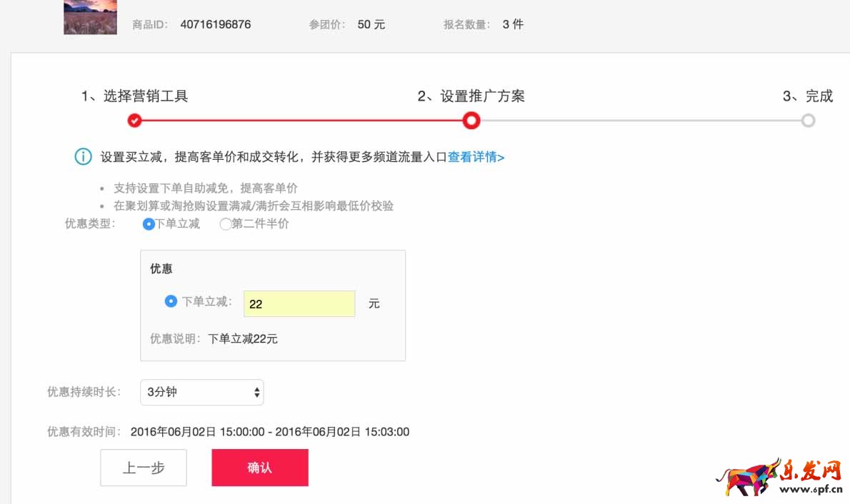Select 下单立减 as the 优惠类型

tap(149, 224)
